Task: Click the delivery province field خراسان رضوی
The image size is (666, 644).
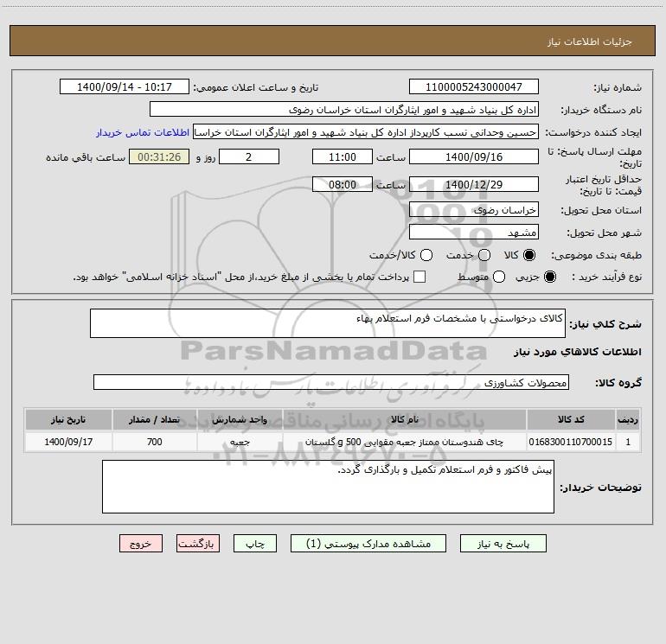Action: (x=474, y=209)
